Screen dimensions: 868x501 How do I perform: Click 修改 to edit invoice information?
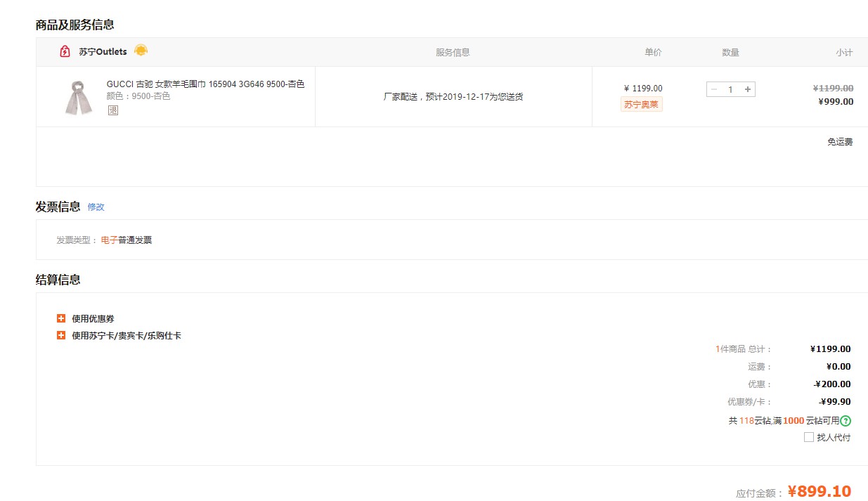96,207
